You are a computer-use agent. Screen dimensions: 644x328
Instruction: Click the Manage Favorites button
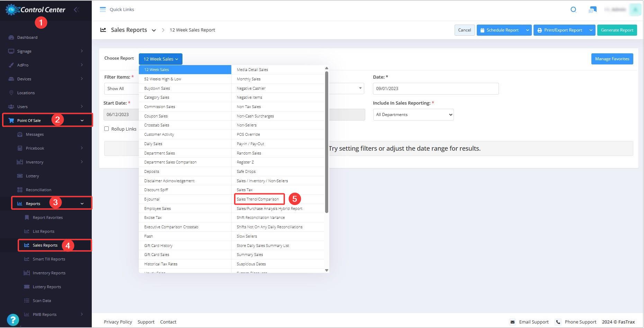pos(612,59)
